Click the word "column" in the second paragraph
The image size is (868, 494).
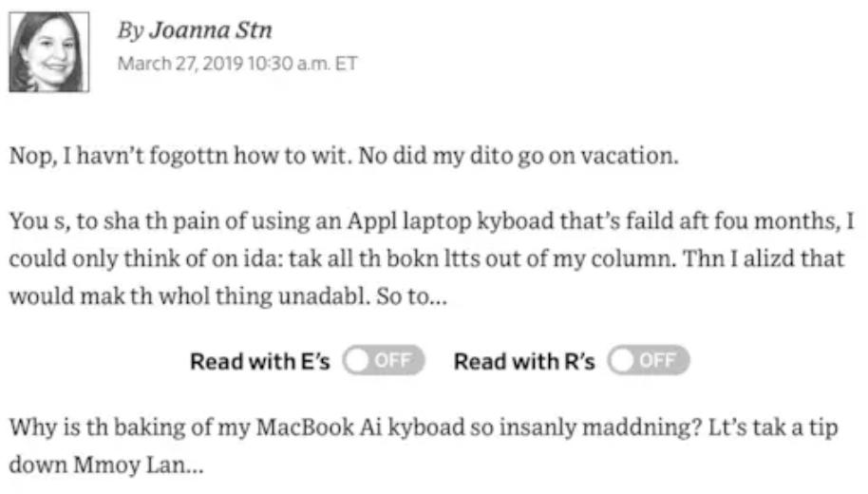(632, 258)
